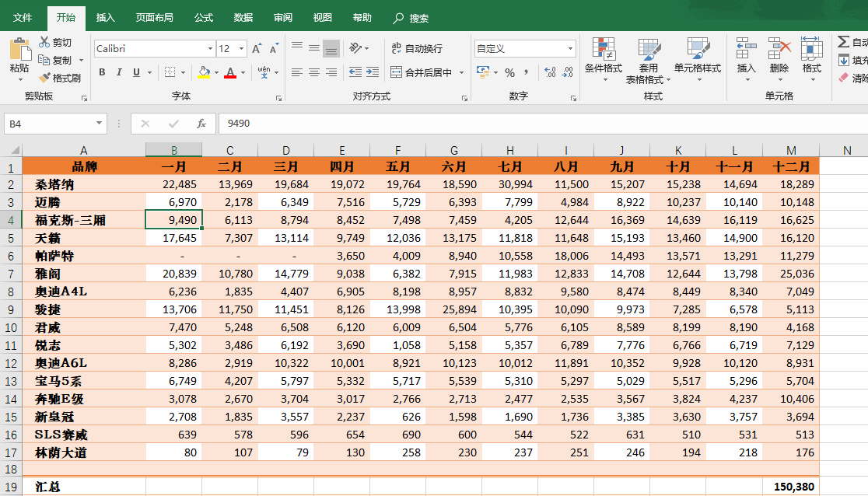Toggle middle vertical alignment
The image size is (868, 496).
(314, 48)
